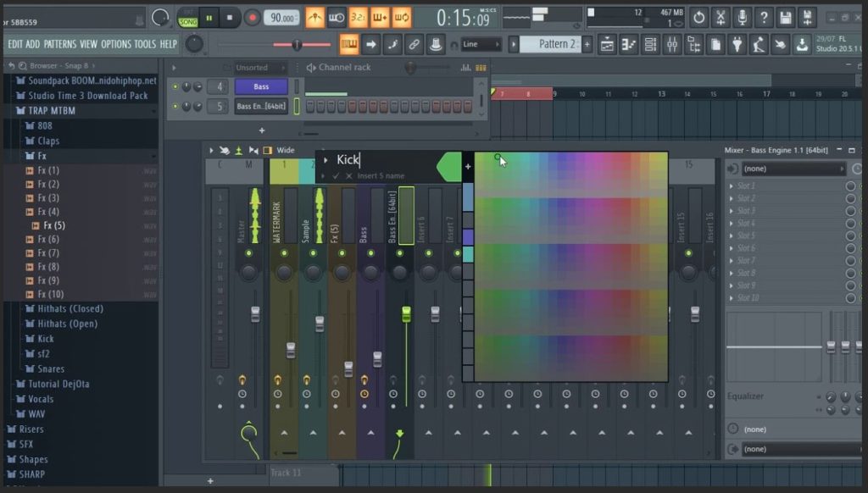Click the graph editor icon in channel rack
The height and width of the screenshot is (493, 868).
point(465,68)
